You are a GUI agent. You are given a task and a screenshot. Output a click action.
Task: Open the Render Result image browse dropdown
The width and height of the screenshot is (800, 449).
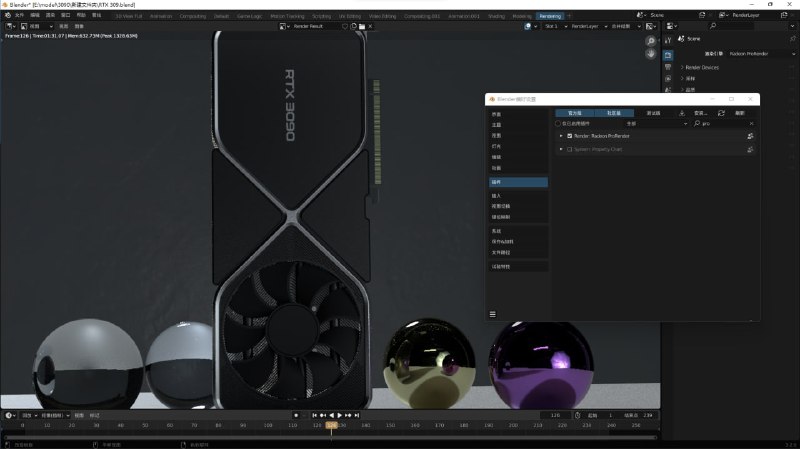coord(284,26)
